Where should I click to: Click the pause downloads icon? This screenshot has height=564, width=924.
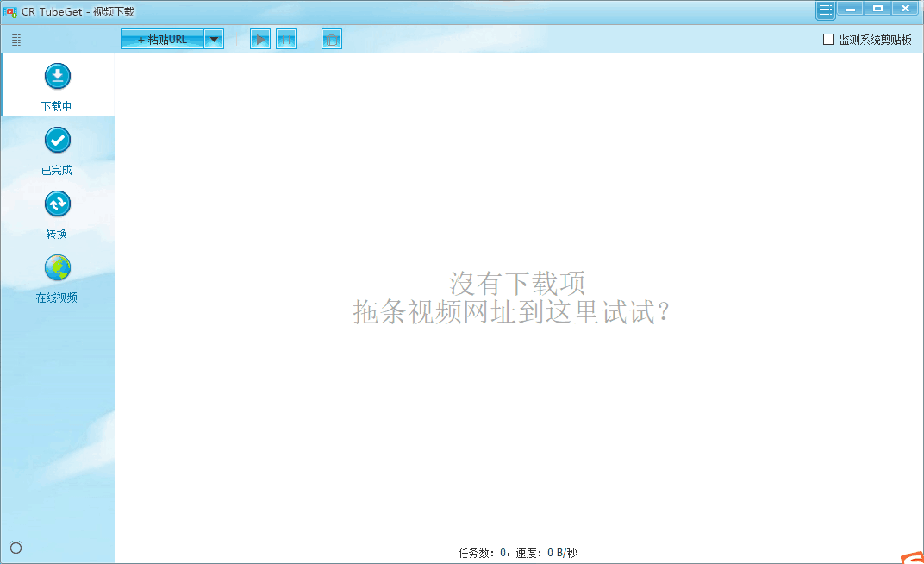pyautogui.click(x=285, y=38)
